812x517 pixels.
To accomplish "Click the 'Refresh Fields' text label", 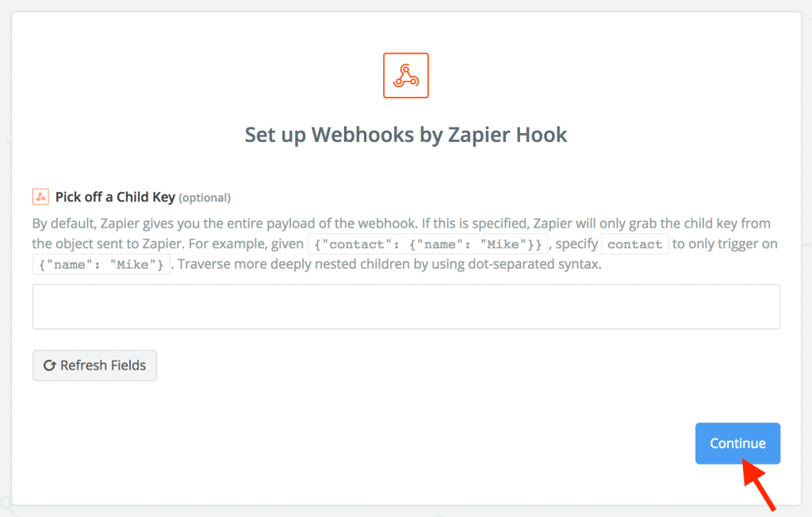I will click(103, 366).
